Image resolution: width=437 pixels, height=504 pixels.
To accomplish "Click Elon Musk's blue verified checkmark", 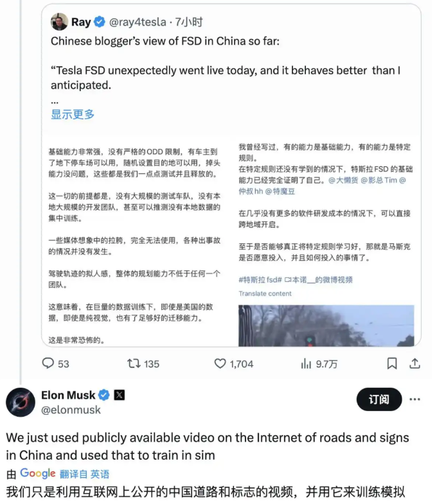I will tap(103, 395).
